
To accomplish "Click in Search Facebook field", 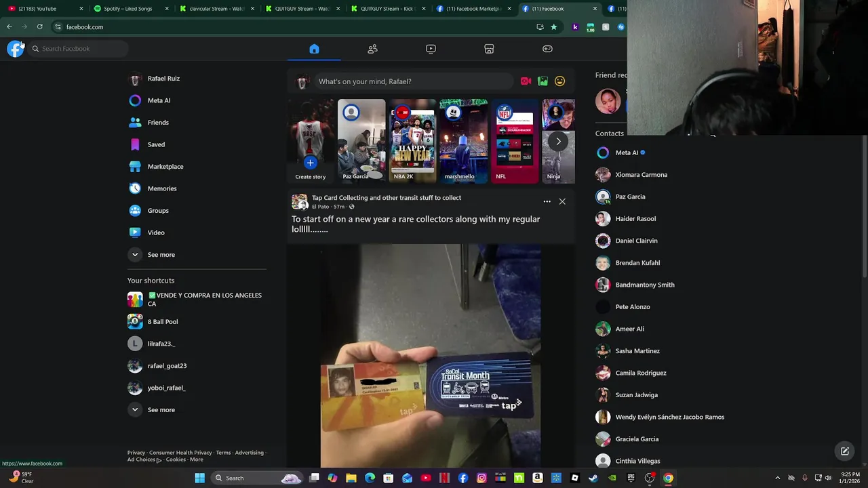I will click(78, 49).
